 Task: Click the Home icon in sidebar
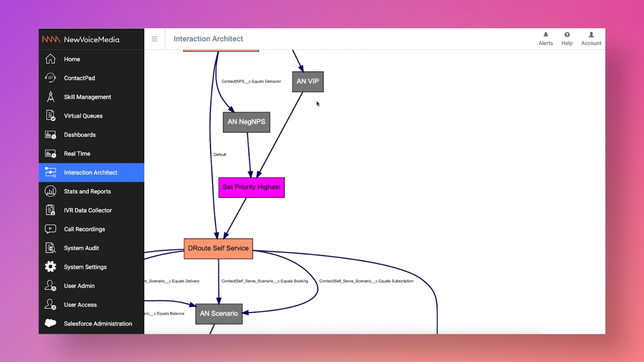pos(50,59)
